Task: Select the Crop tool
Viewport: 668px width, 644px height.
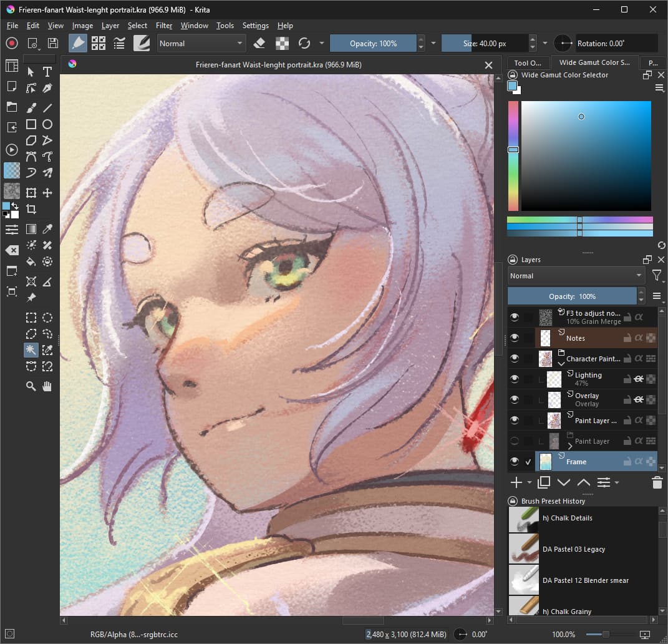Action: [31, 210]
